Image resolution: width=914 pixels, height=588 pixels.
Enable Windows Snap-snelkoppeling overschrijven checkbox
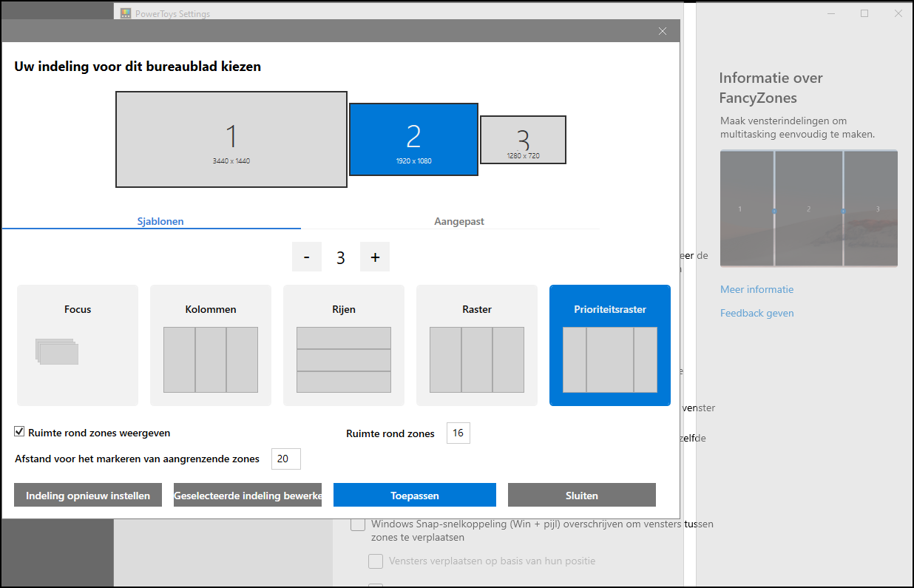click(x=358, y=524)
